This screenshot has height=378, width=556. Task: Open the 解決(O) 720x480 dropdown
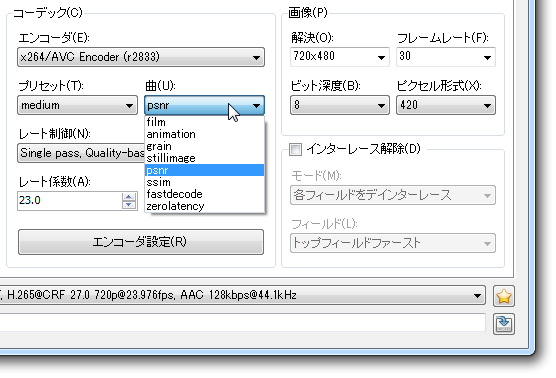pyautogui.click(x=340, y=57)
